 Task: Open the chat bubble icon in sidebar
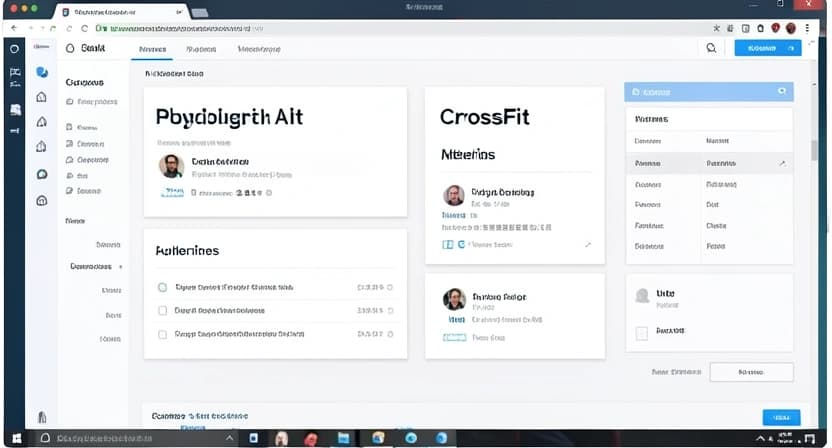(42, 174)
